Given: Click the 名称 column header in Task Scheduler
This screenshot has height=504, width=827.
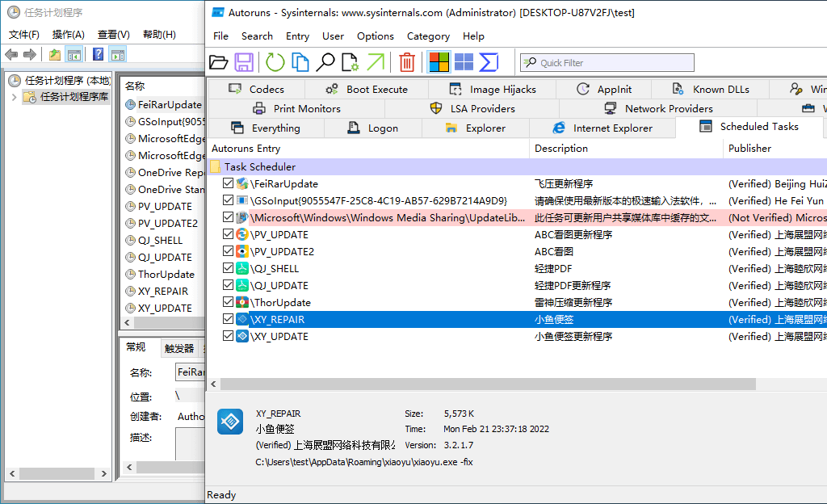Looking at the screenshot, I should pyautogui.click(x=163, y=86).
